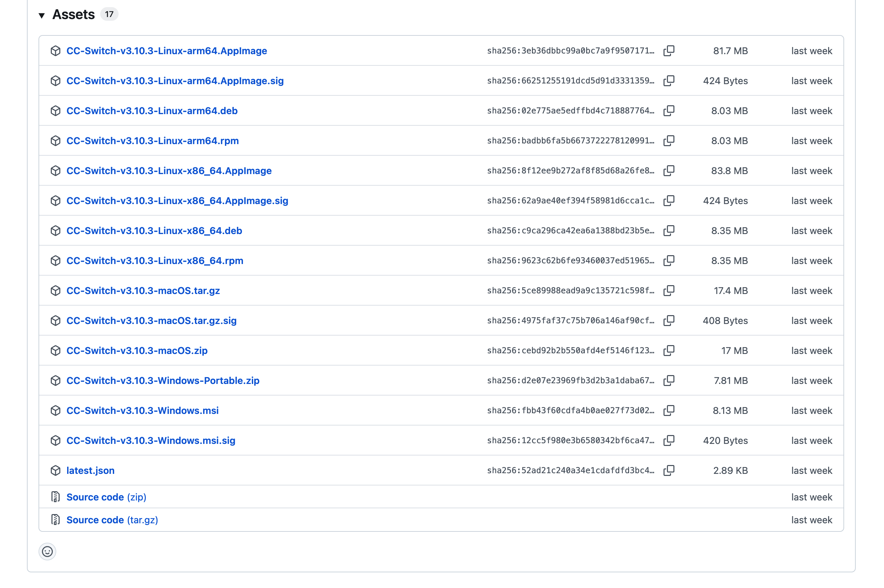This screenshot has height=588, width=884.
Task: Copy sha256 hash for Windows.msi
Action: [669, 411]
